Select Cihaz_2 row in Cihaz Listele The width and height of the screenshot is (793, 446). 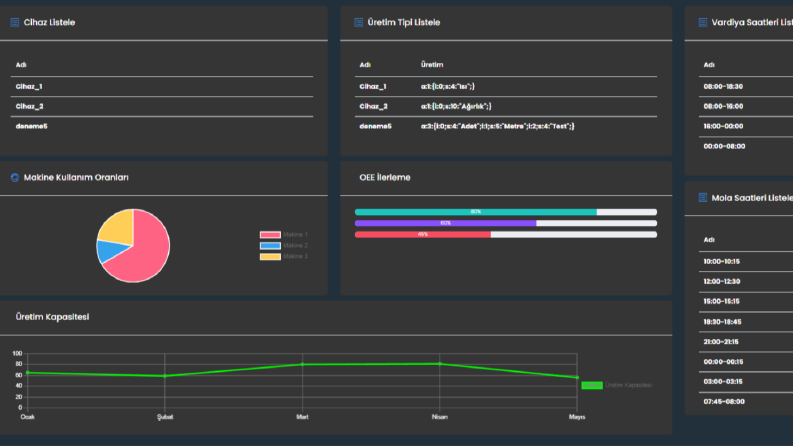[162, 106]
